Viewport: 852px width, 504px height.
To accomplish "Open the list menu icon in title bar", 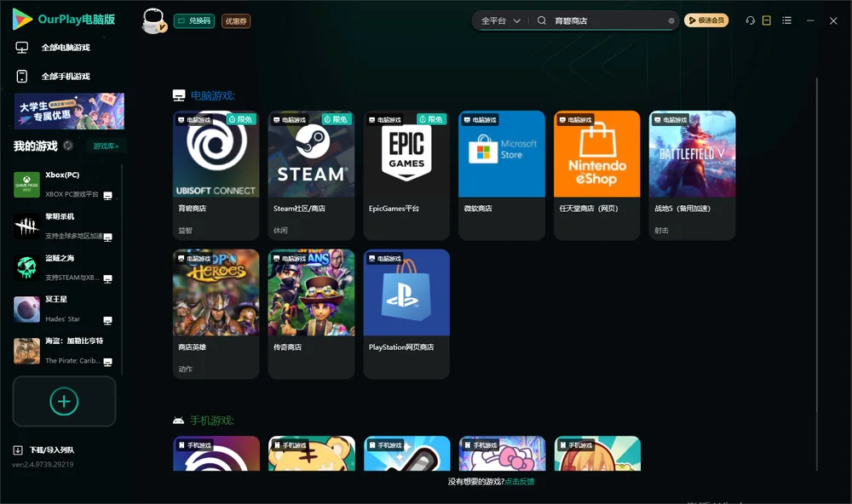I will click(x=786, y=20).
